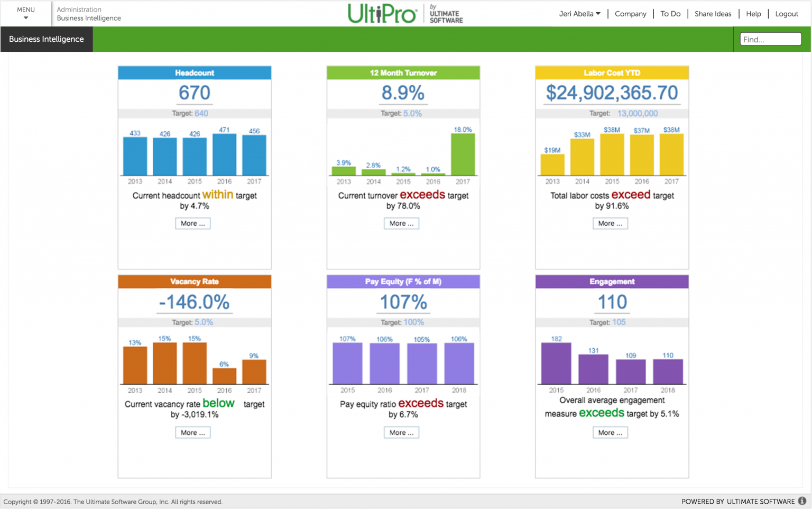Select the Business Intelligence tab
812x509 pixels.
(47, 39)
